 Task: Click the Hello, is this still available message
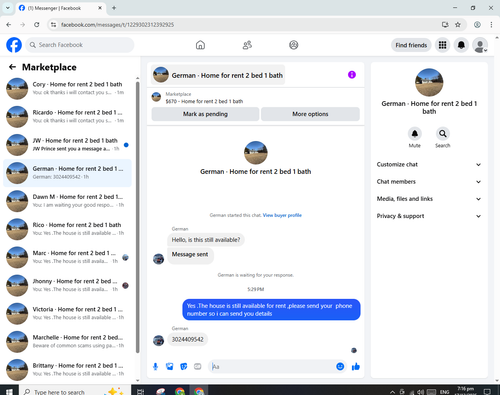pos(206,240)
